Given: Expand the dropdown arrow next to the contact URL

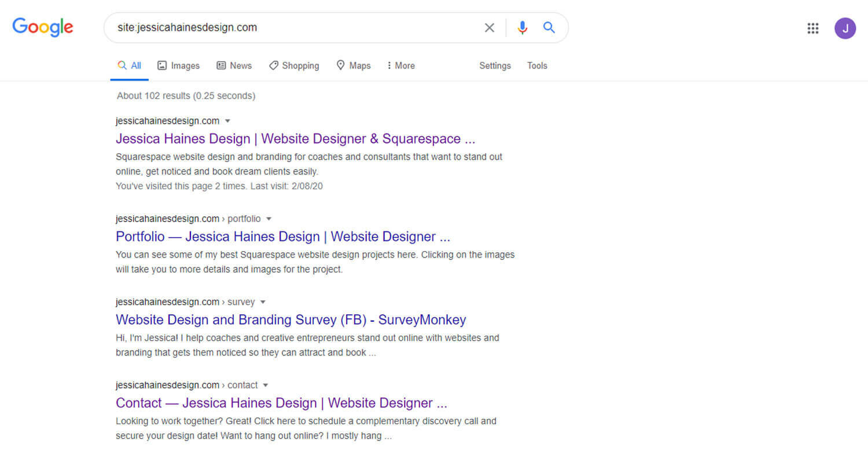Looking at the screenshot, I should tap(266, 385).
